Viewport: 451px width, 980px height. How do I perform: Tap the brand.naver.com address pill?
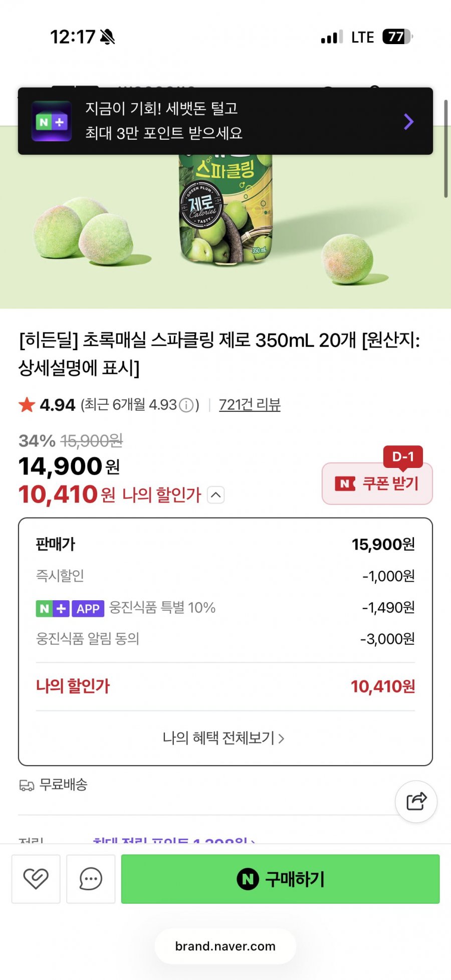pos(225,946)
